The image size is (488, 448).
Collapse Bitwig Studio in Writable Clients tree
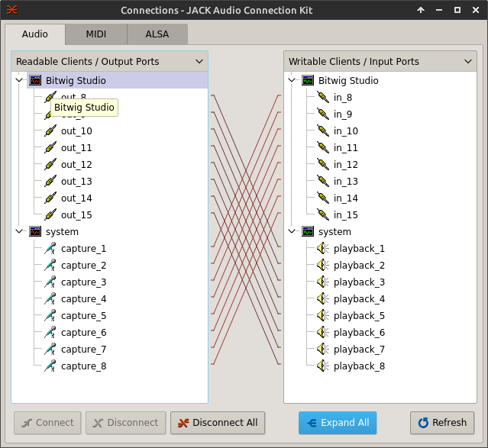click(x=292, y=81)
